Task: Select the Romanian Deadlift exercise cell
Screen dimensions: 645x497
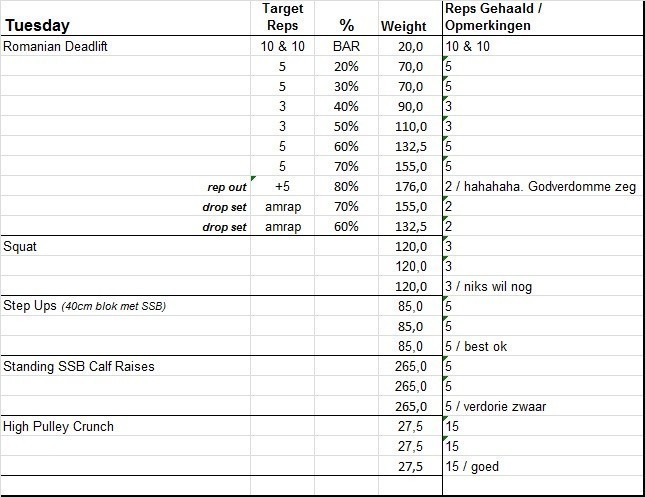Action: (61, 46)
